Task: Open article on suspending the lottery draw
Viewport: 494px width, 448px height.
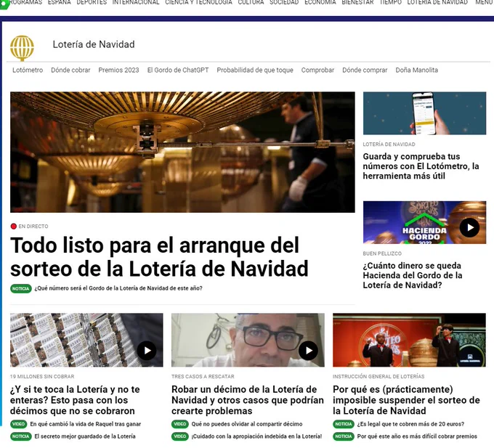Action: (x=406, y=400)
